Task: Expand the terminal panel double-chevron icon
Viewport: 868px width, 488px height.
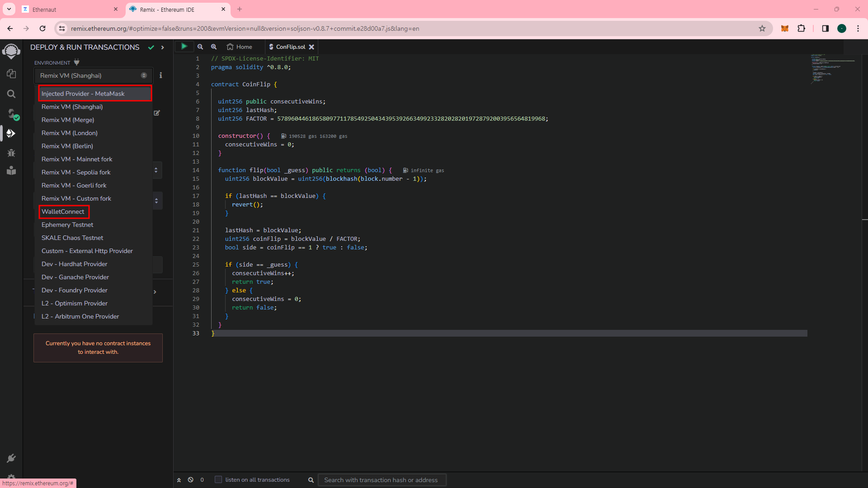Action: coord(179,480)
